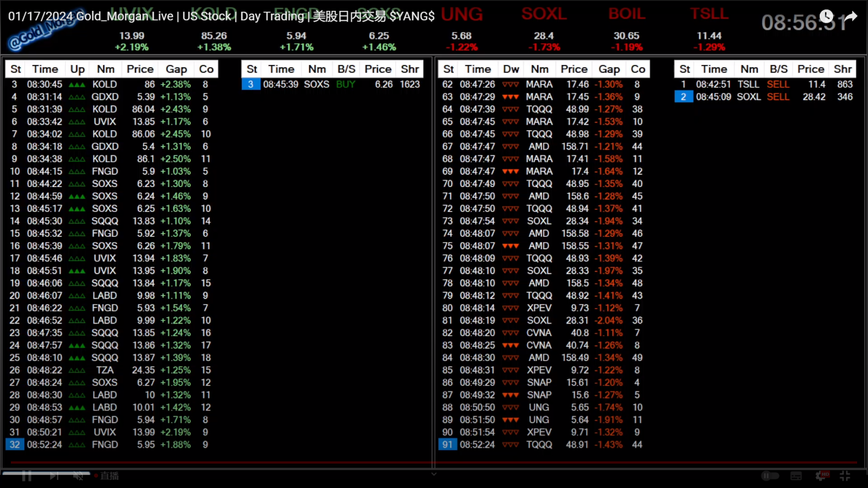Select the TSLL SELL order row
The height and width of the screenshot is (488, 868).
pos(765,85)
